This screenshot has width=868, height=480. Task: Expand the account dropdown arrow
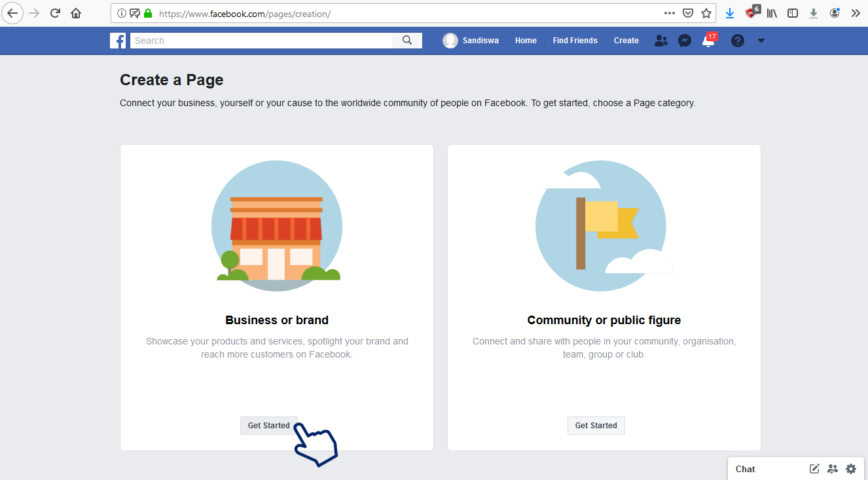(761, 41)
